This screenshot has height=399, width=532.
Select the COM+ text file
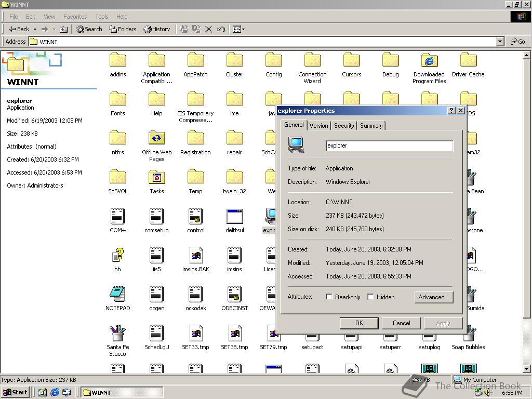pos(118,220)
